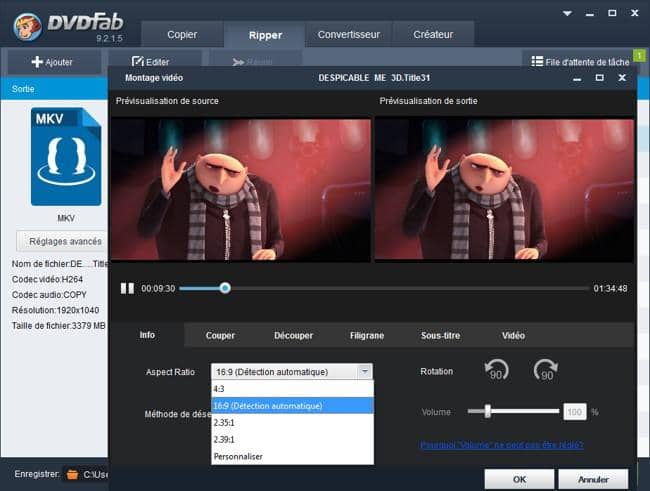The height and width of the screenshot is (491, 650).
Task: Open Réglages avancés settings
Action: coord(62,241)
